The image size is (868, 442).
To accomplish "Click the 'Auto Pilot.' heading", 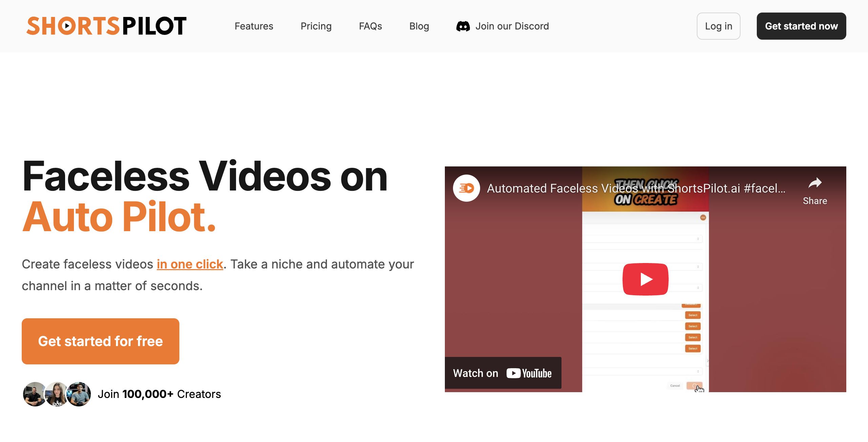I will point(119,217).
